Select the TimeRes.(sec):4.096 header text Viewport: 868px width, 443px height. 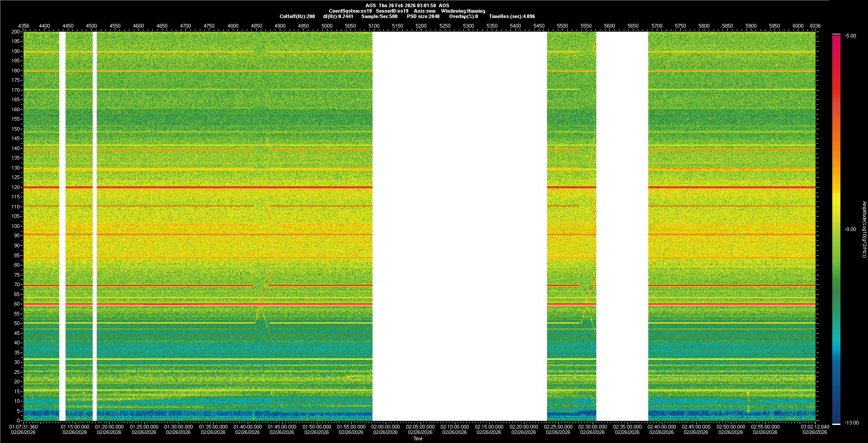[511, 16]
